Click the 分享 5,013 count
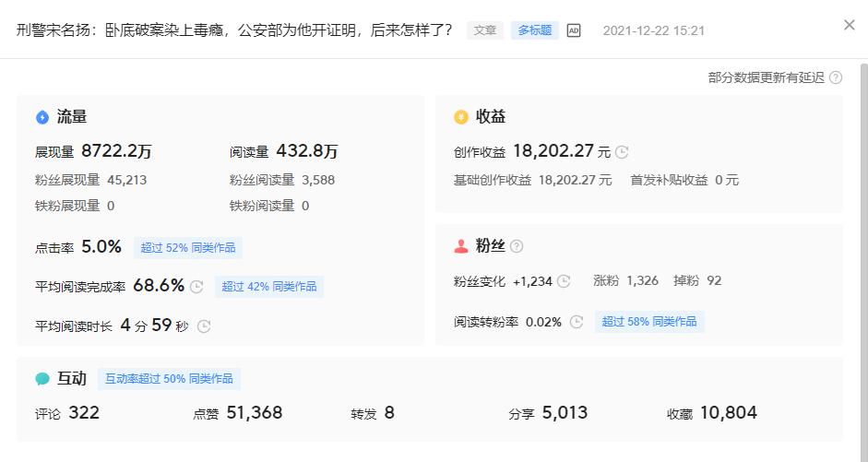The width and height of the screenshot is (868, 462). pos(565,413)
